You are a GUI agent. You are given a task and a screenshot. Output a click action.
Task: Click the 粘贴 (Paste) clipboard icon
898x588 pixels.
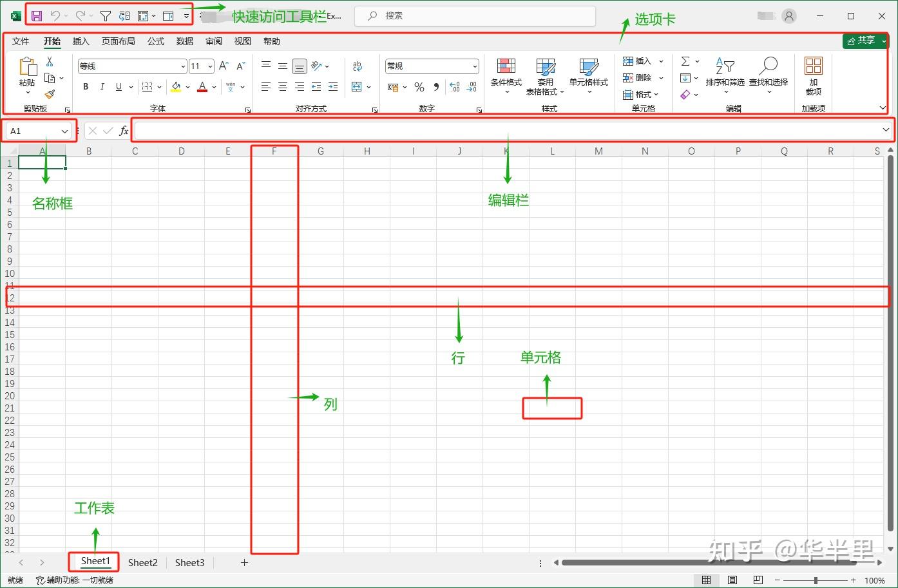tap(27, 67)
